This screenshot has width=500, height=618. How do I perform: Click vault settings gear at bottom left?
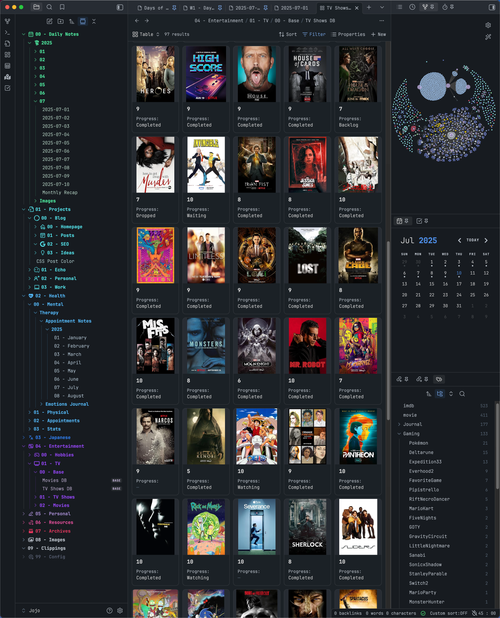pos(120,610)
